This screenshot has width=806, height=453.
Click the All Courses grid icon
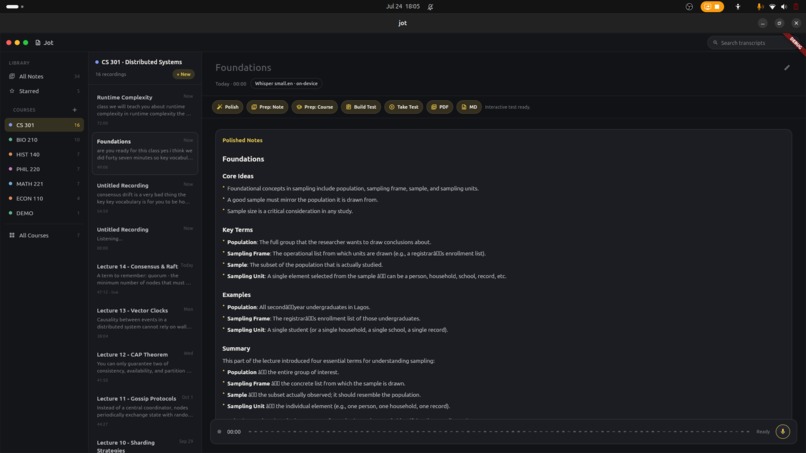click(12, 235)
